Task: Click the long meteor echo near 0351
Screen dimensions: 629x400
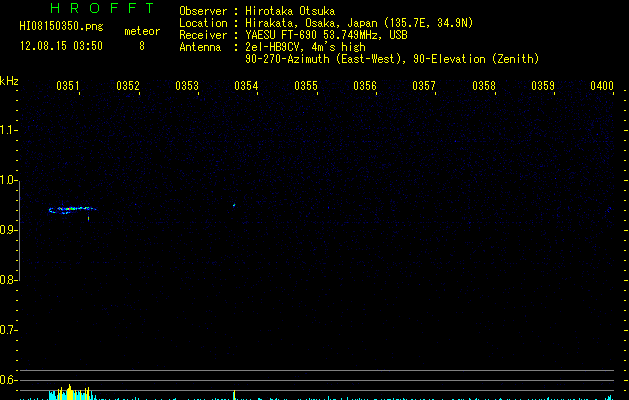Action: pyautogui.click(x=72, y=209)
